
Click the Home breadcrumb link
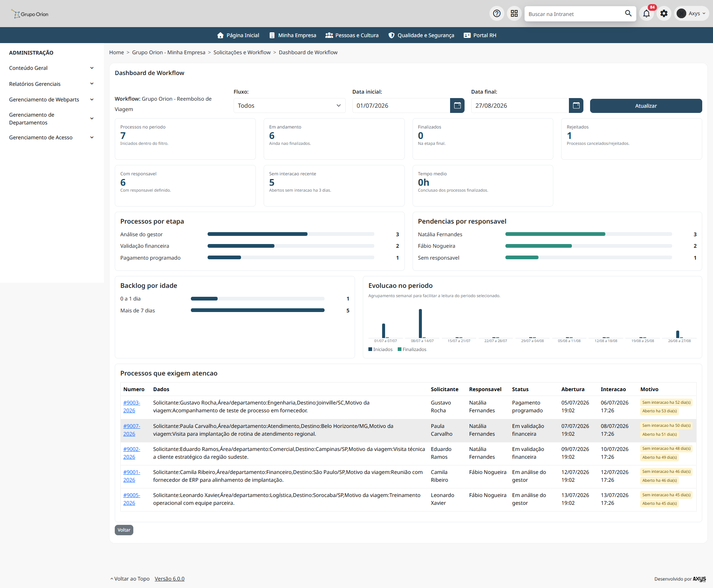pyautogui.click(x=116, y=52)
